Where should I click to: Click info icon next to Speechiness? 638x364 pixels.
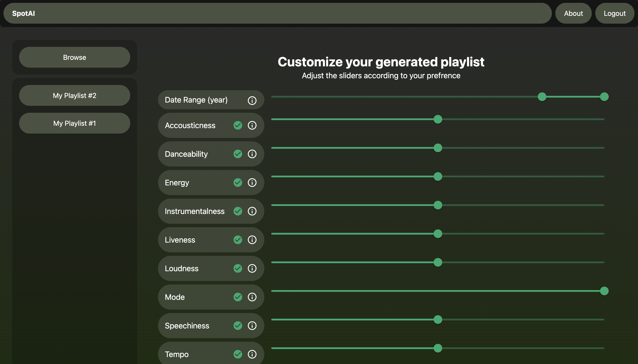tap(252, 326)
